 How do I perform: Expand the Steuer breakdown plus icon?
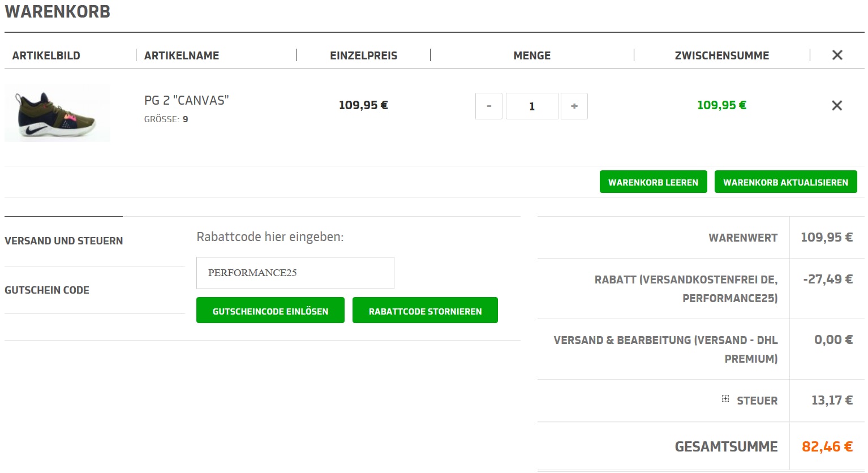tap(725, 399)
